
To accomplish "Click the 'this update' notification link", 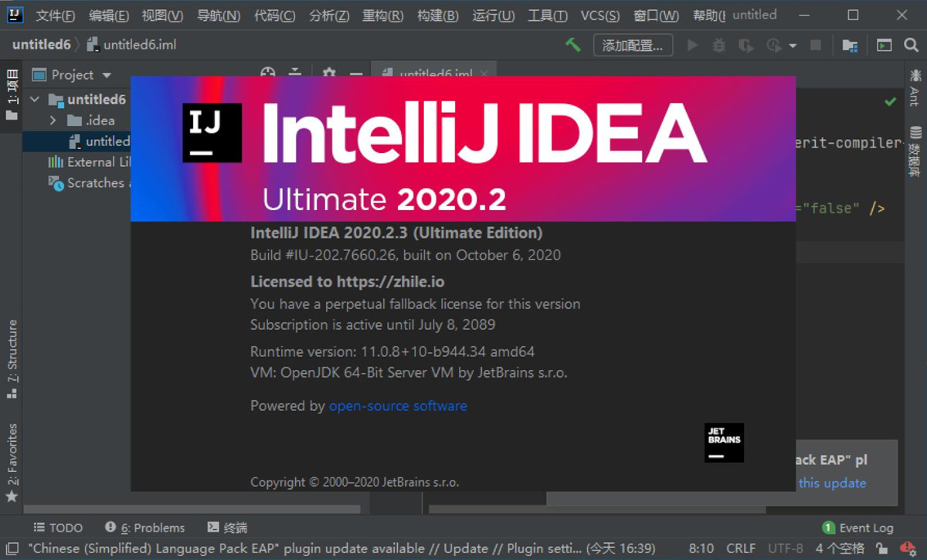I will (832, 483).
